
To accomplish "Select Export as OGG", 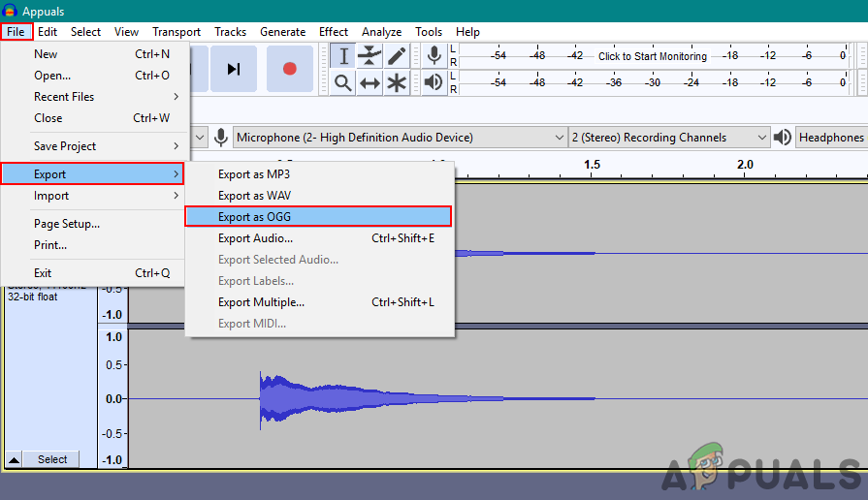I will coord(318,217).
